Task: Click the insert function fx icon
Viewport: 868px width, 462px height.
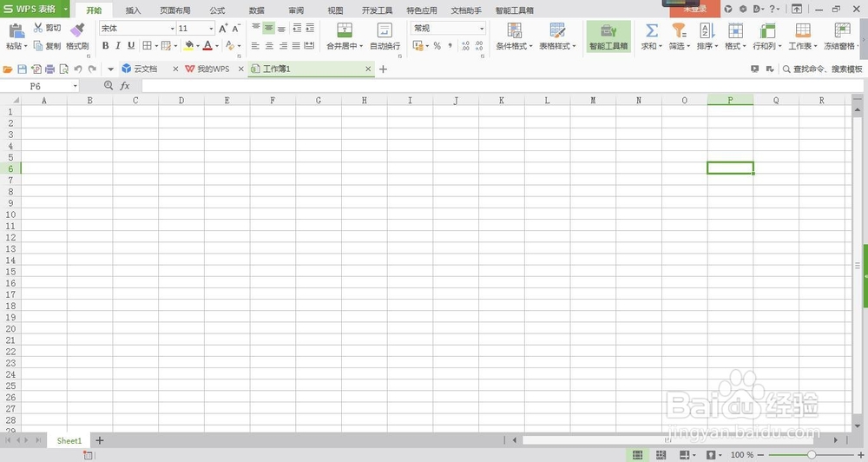Action: (125, 86)
